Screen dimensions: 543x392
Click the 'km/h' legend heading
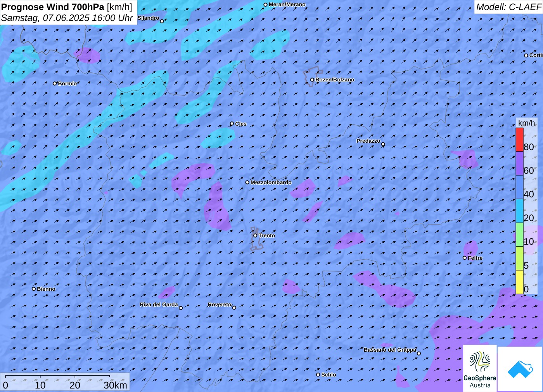[x=526, y=123]
